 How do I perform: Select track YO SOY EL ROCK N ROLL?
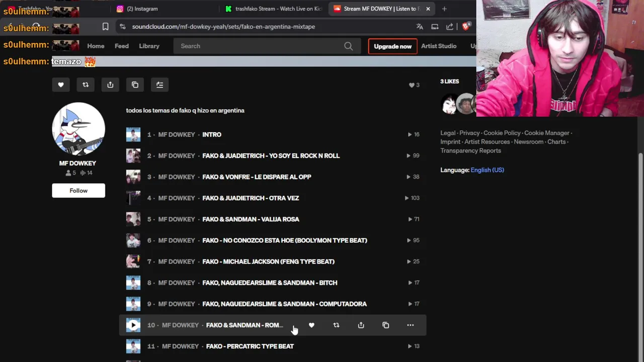click(x=271, y=156)
